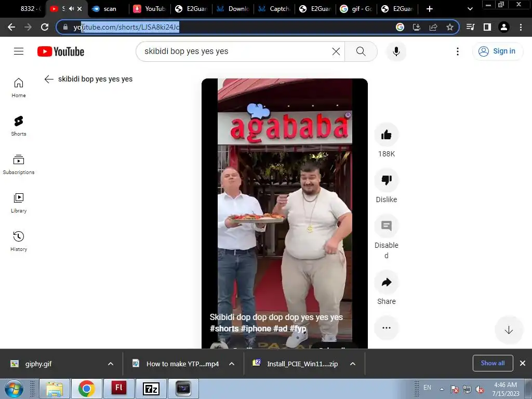Open 7-Zip from the taskbar
Viewport: 532px width, 399px height.
coord(151,389)
